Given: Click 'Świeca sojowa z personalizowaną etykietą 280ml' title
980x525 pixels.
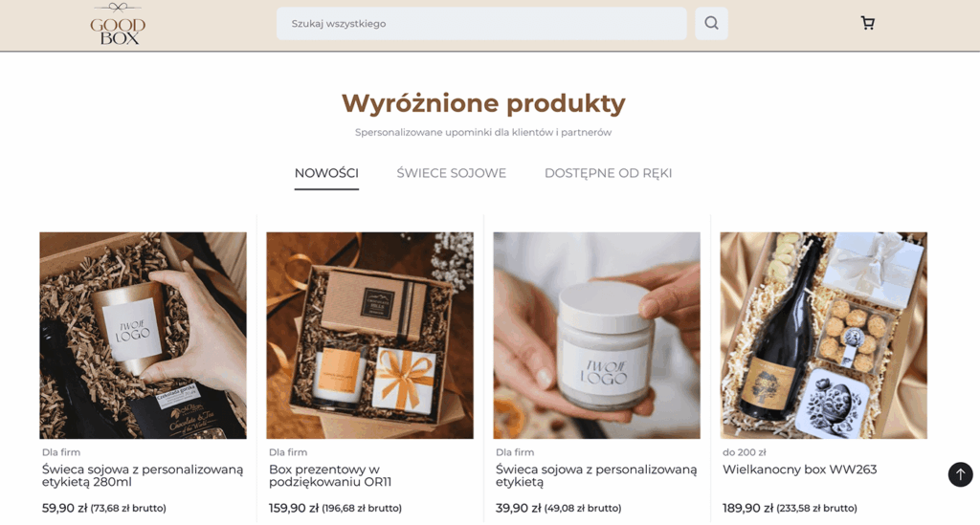Looking at the screenshot, I should coord(143,475).
